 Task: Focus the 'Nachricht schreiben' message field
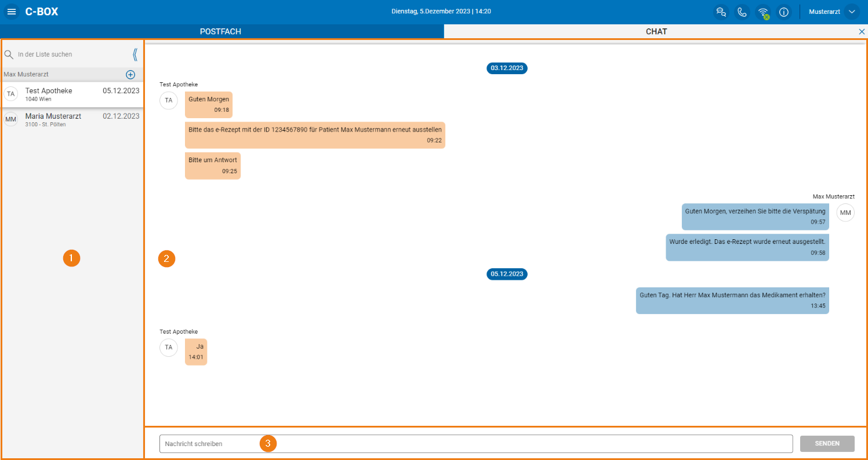pos(476,444)
